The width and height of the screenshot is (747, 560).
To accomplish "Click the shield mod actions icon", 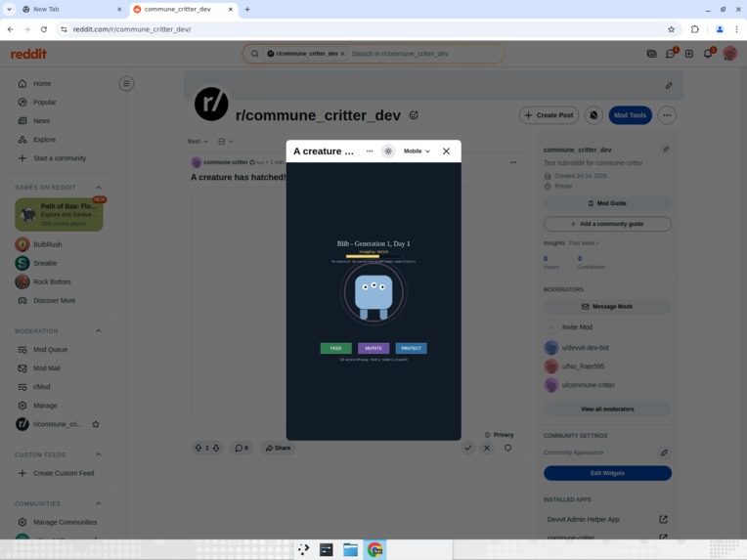I will pos(507,448).
